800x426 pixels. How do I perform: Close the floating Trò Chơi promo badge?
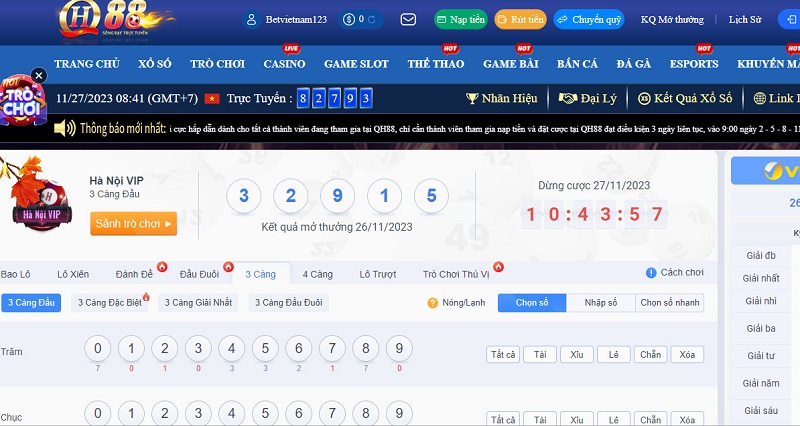[x=38, y=75]
